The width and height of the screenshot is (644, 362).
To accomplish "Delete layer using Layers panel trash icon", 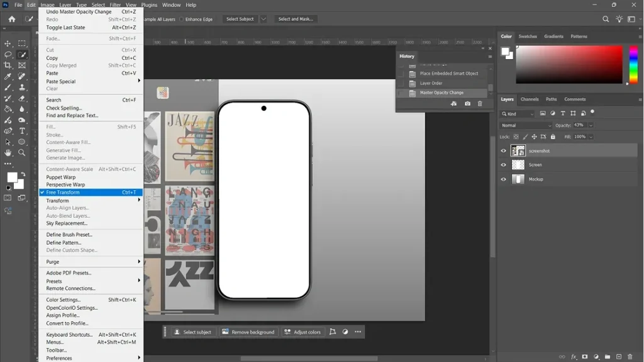I will click(x=630, y=357).
